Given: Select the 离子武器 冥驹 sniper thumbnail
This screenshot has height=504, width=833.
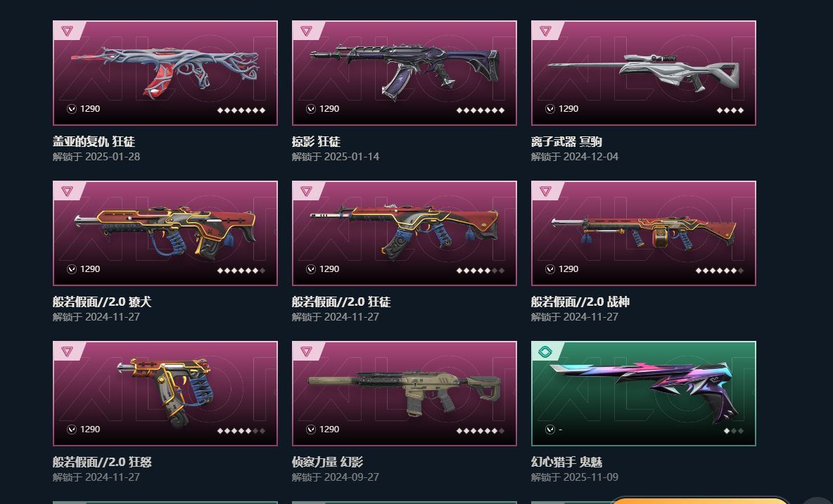Looking at the screenshot, I should 643,73.
